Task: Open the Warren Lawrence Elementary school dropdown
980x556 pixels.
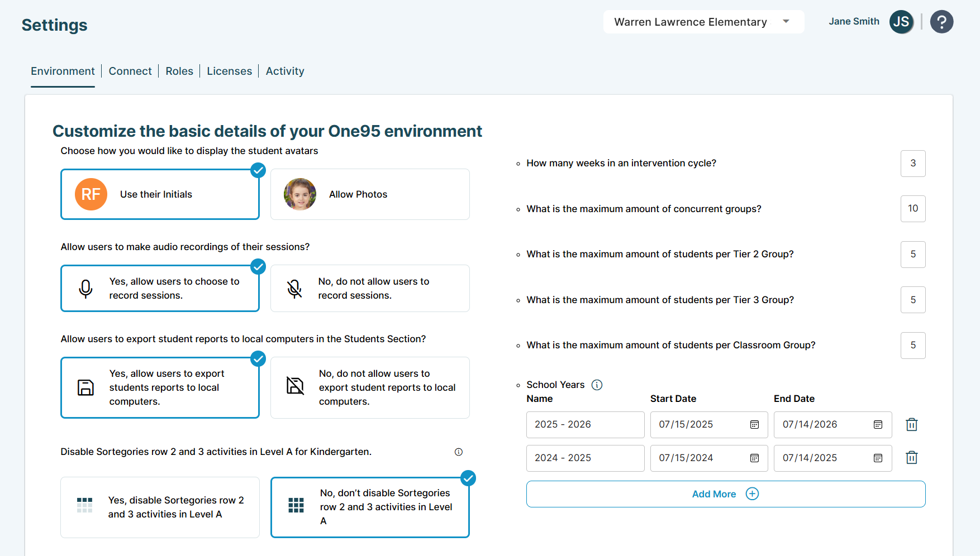Action: (703, 22)
